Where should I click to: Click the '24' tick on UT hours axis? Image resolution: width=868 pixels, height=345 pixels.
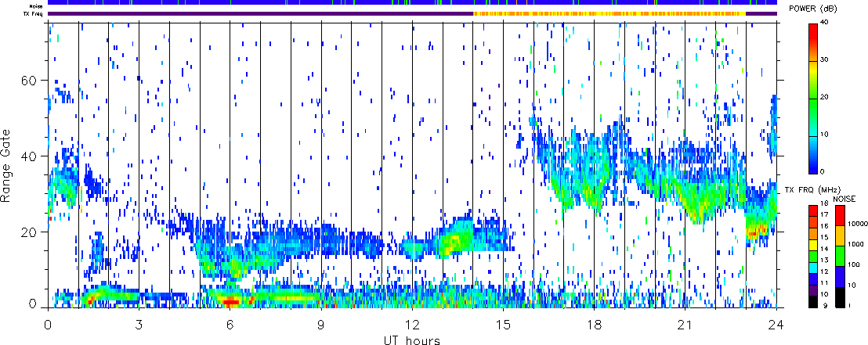click(x=776, y=324)
